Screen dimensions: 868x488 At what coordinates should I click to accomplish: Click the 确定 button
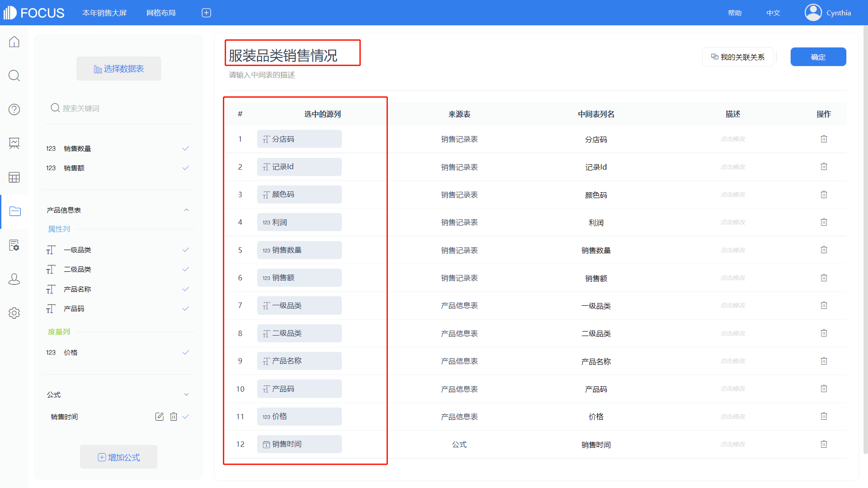pyautogui.click(x=818, y=57)
